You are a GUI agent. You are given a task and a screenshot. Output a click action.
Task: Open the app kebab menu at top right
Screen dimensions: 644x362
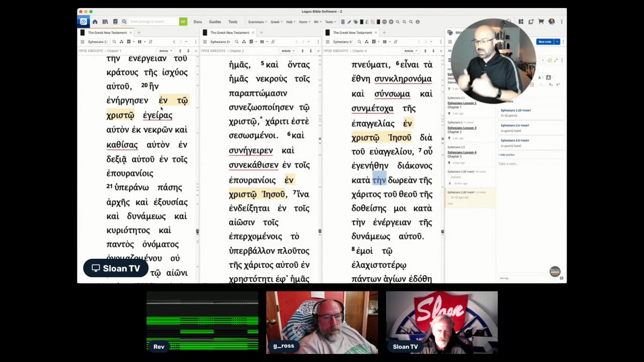561,22
